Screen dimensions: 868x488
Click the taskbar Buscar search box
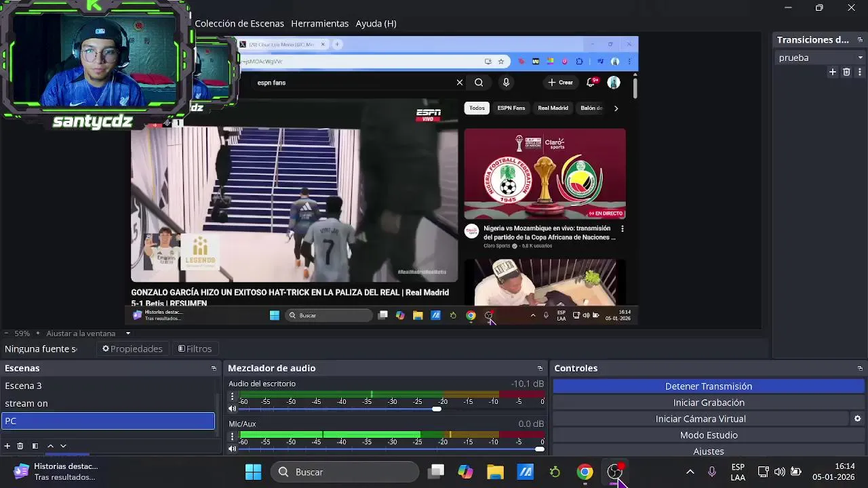coord(345,472)
